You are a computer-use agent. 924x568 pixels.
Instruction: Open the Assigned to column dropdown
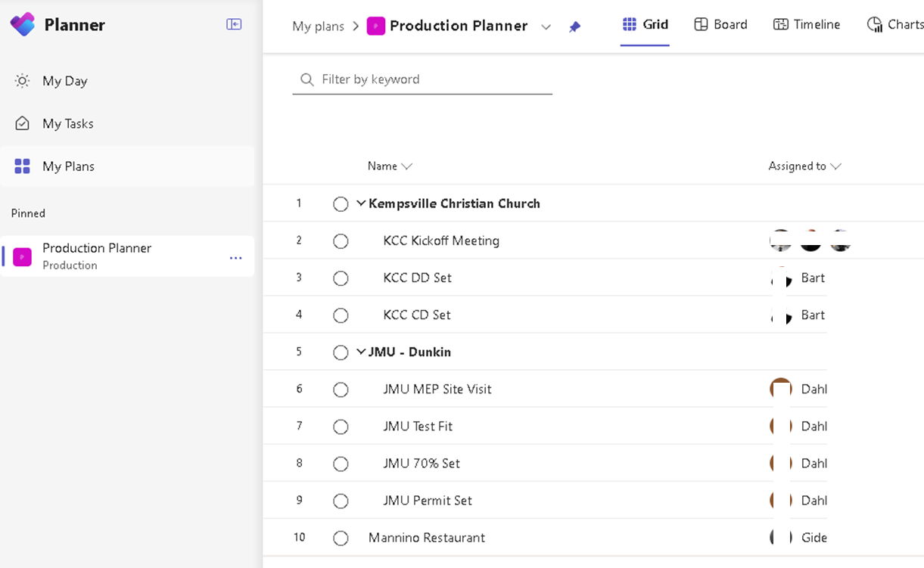pyautogui.click(x=835, y=166)
